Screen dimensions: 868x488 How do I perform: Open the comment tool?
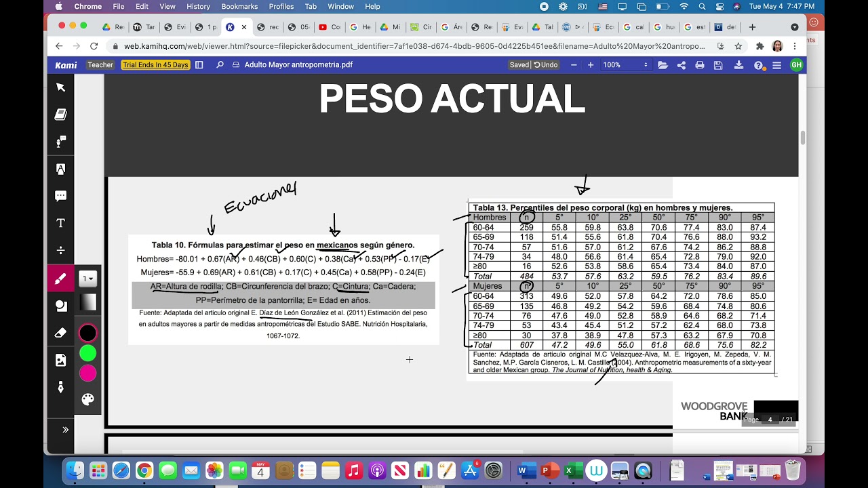coord(60,196)
